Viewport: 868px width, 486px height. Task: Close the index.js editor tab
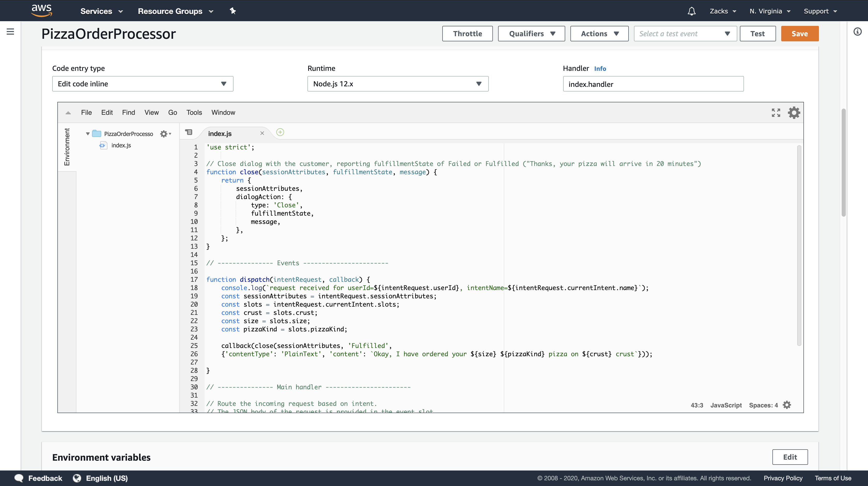(x=262, y=133)
